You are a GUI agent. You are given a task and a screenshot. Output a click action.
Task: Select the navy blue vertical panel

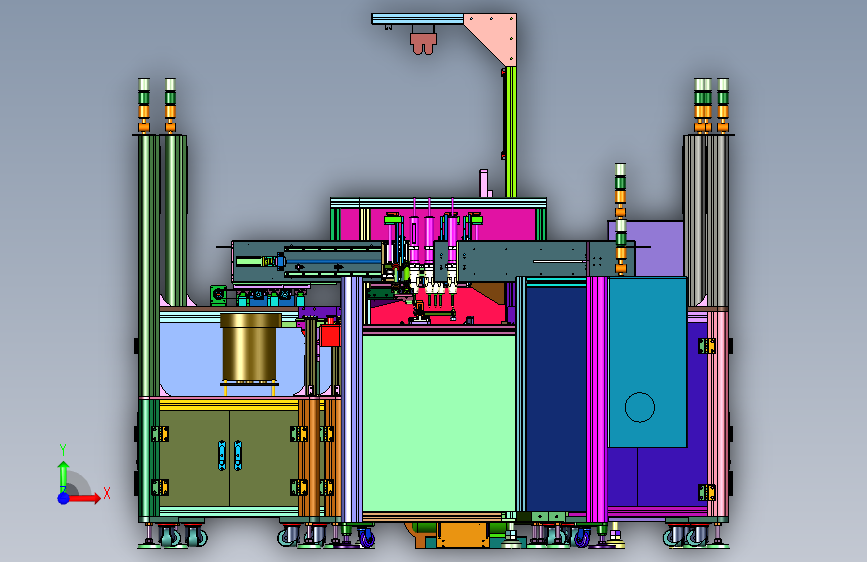[x=556, y=398]
